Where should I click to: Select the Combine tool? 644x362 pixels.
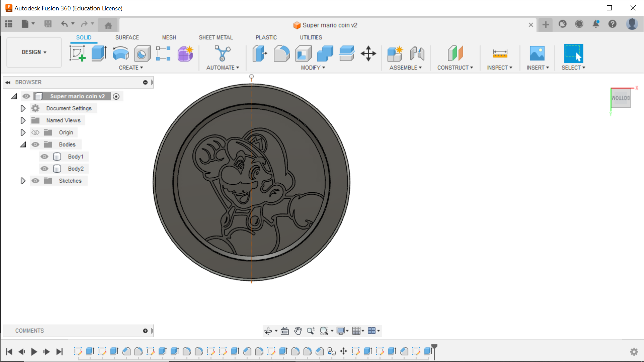[325, 54]
